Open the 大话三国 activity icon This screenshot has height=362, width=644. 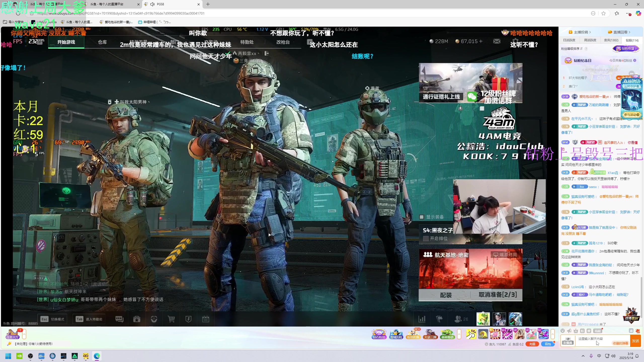point(430,334)
